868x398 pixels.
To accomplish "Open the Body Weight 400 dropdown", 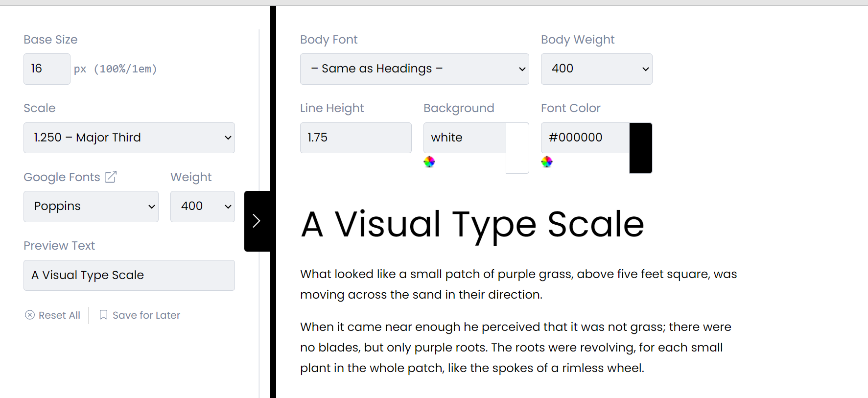I will coord(597,69).
